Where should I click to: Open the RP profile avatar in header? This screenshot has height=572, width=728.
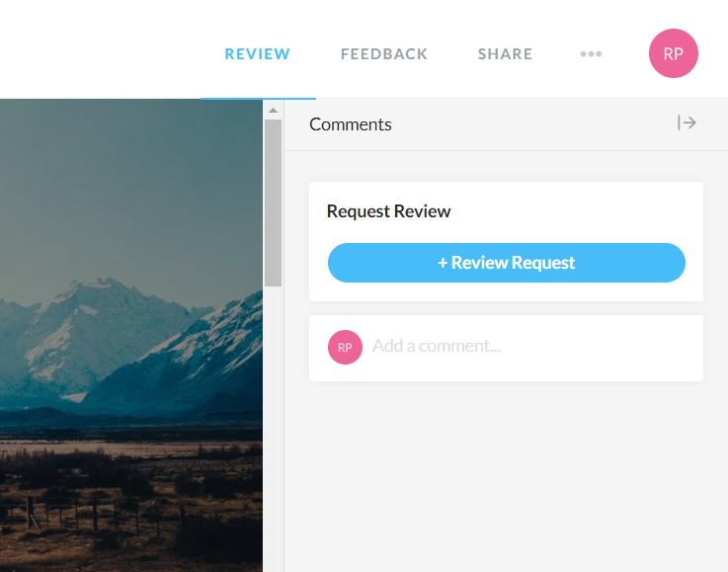coord(673,54)
